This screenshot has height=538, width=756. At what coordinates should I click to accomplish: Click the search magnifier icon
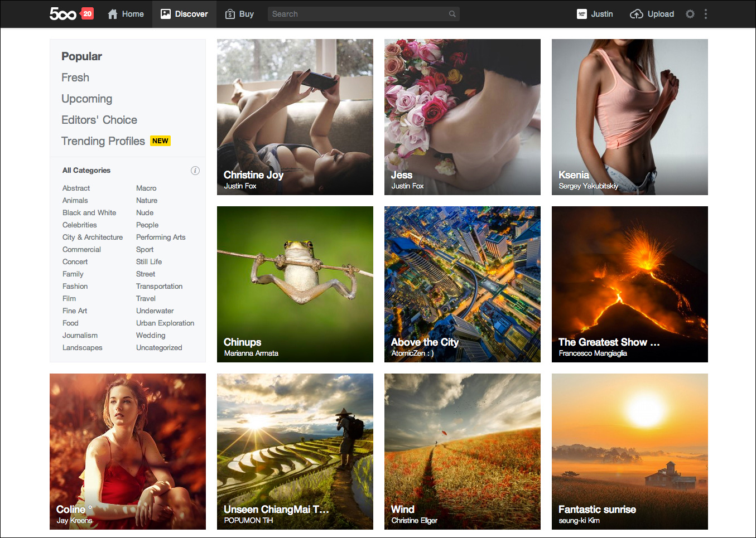coord(452,14)
